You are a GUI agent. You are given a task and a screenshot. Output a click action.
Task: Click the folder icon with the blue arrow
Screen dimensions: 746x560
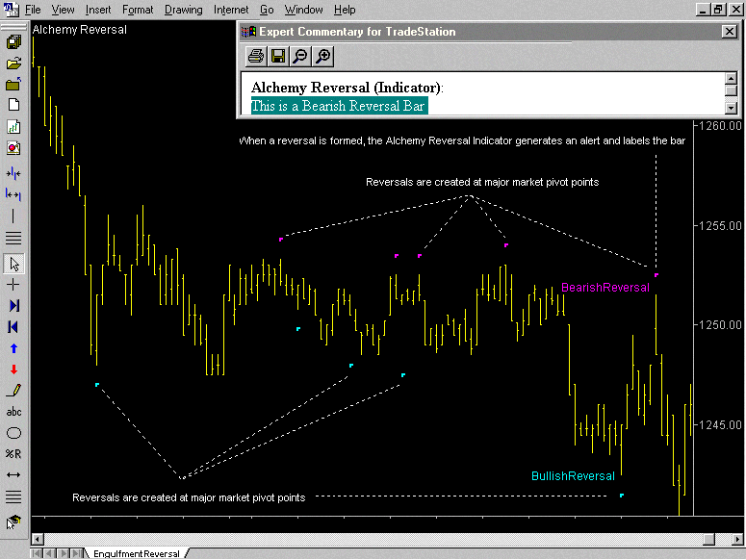coord(13,84)
